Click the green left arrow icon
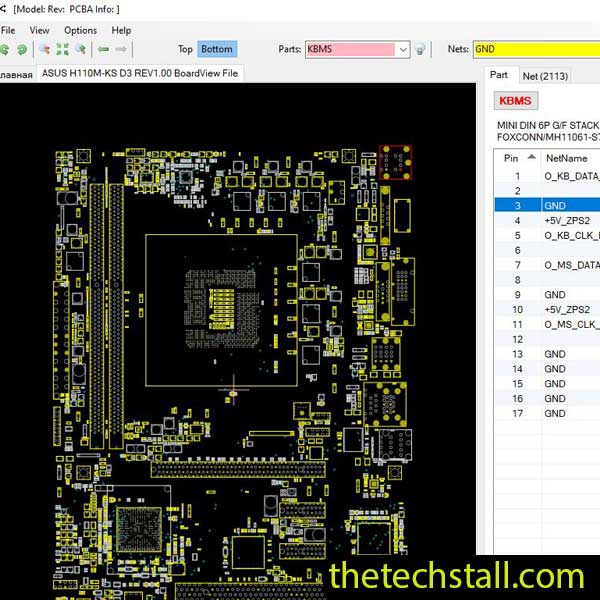Viewport: 600px width, 600px height. click(x=104, y=49)
